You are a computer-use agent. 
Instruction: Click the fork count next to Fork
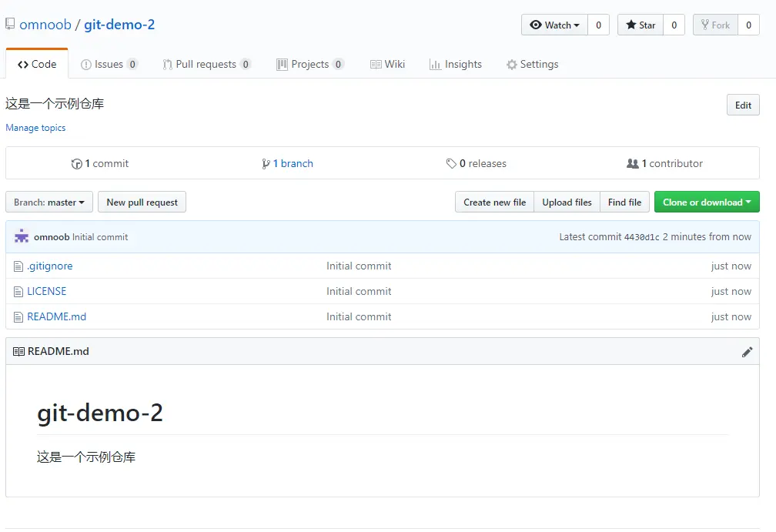click(748, 25)
